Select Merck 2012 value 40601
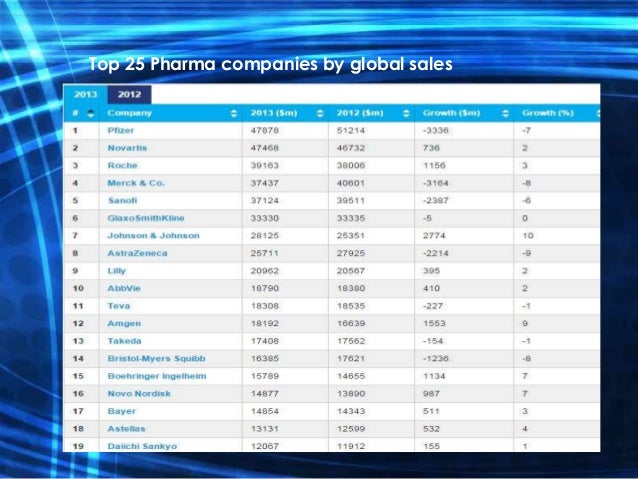638x479 pixels. [351, 183]
